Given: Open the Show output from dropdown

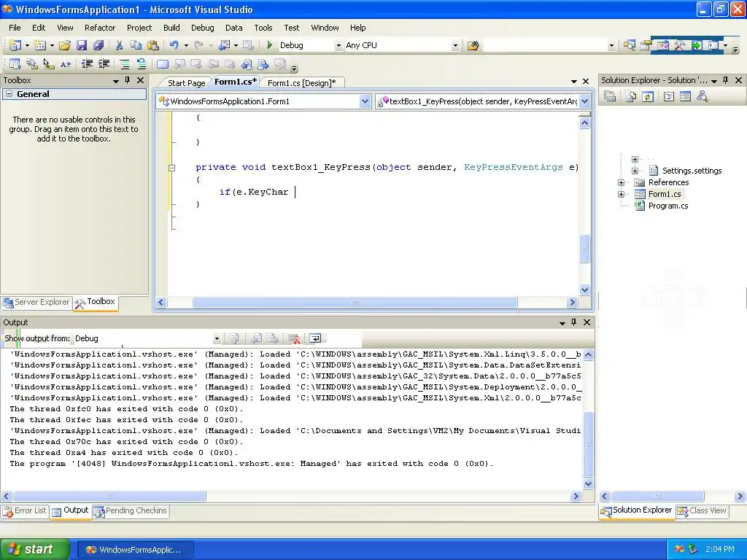Looking at the screenshot, I should 217,338.
